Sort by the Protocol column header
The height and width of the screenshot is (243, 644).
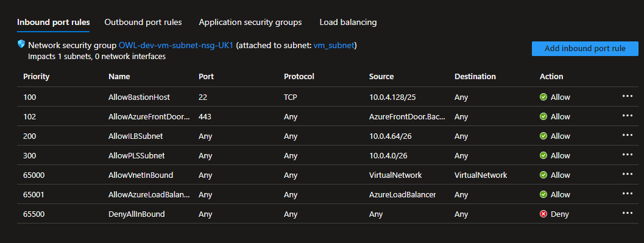coord(299,76)
